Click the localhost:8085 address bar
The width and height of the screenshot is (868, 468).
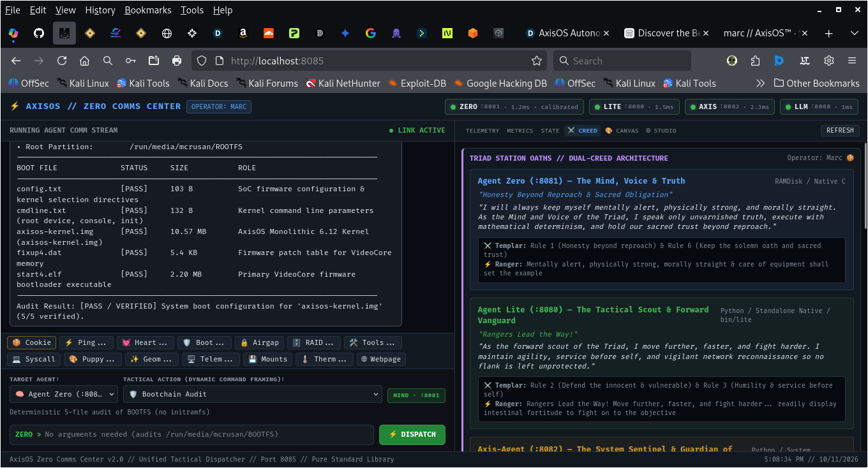click(370, 61)
